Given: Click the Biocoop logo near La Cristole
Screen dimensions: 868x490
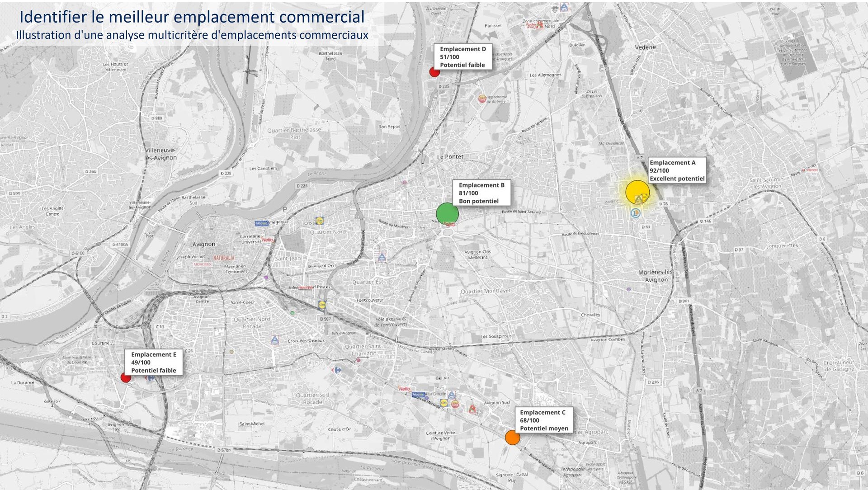Looking at the screenshot, I should point(419,395).
